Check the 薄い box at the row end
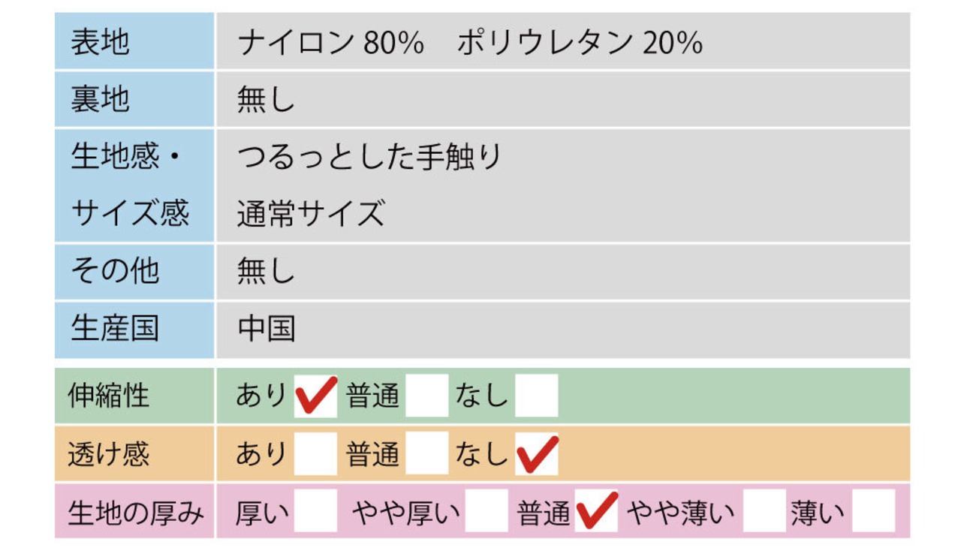This screenshot has height=560, width=961. [873, 511]
